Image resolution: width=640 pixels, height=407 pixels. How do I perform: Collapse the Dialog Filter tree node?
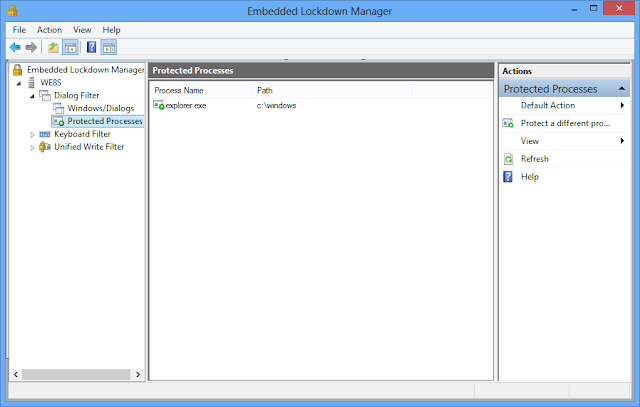[32, 96]
